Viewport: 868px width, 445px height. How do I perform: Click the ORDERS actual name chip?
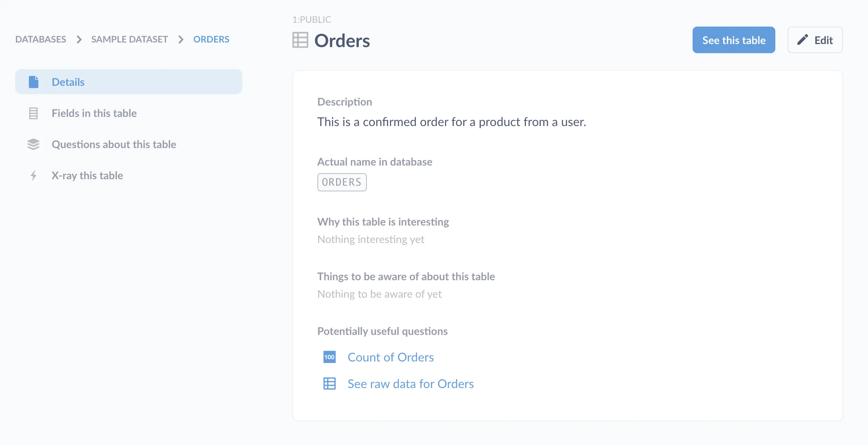point(341,182)
